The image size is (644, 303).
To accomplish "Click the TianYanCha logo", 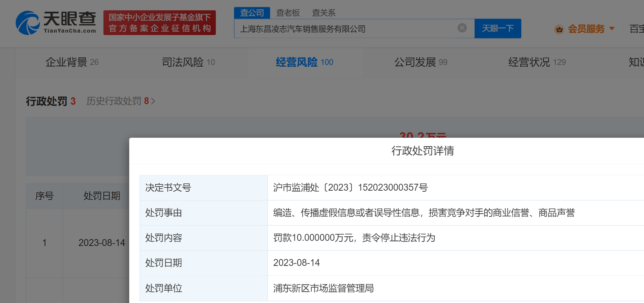I will [x=56, y=23].
